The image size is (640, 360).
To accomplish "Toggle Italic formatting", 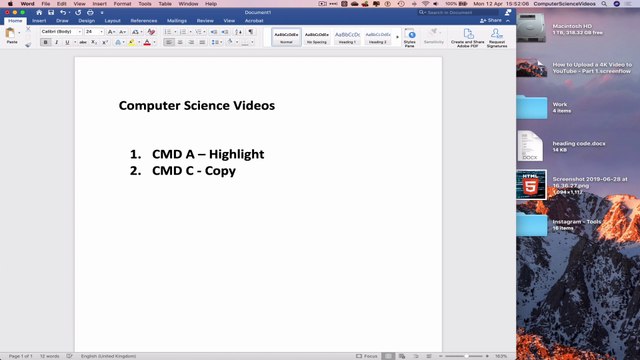I will pos(56,42).
